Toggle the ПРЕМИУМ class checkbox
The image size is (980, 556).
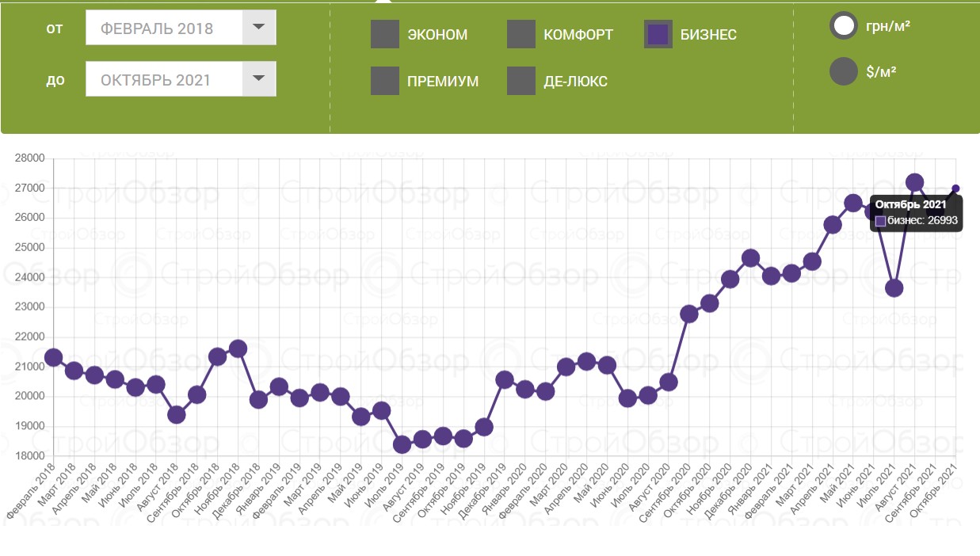385,81
